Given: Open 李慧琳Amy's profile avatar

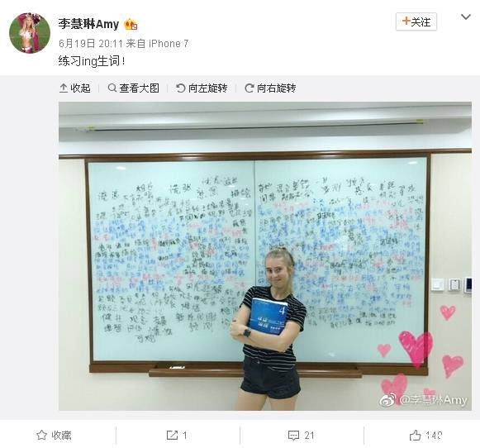Looking at the screenshot, I should pos(30,33).
